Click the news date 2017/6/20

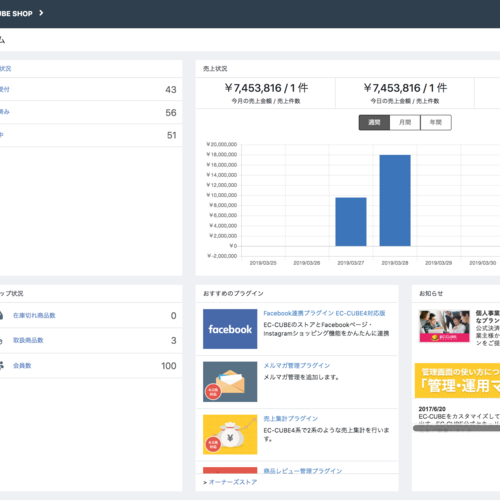point(432,409)
